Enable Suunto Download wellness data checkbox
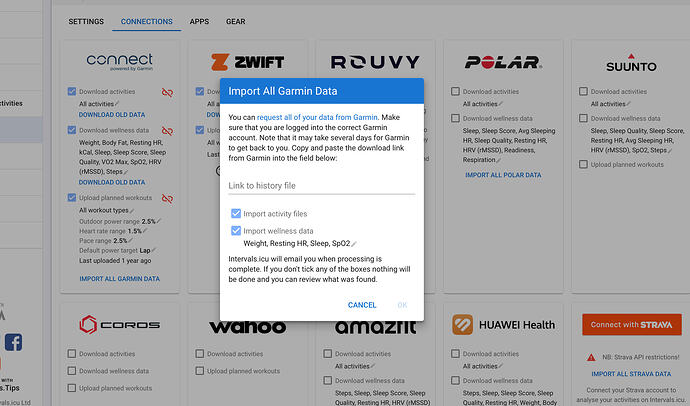Screen dimensions: 690x406 click(x=584, y=118)
